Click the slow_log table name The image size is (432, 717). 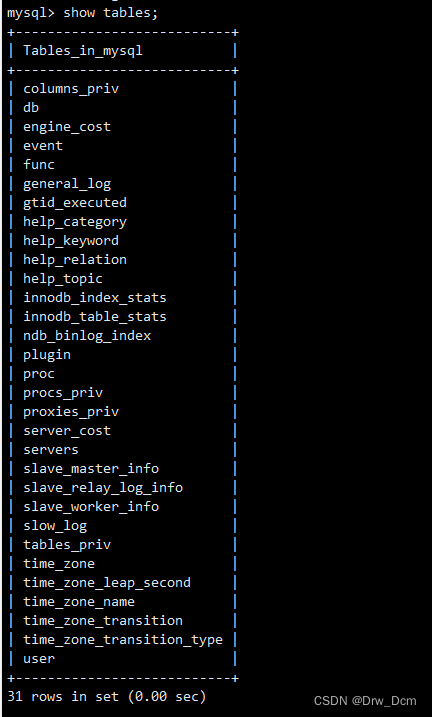55,526
